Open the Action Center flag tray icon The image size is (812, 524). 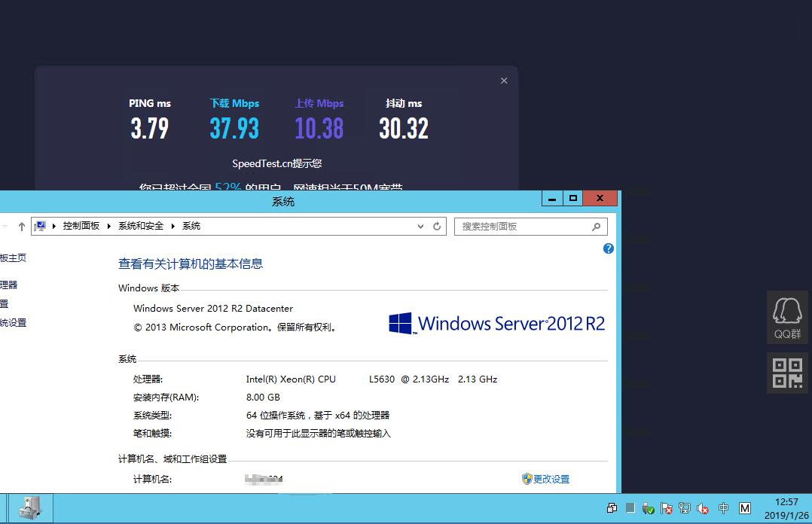click(667, 508)
